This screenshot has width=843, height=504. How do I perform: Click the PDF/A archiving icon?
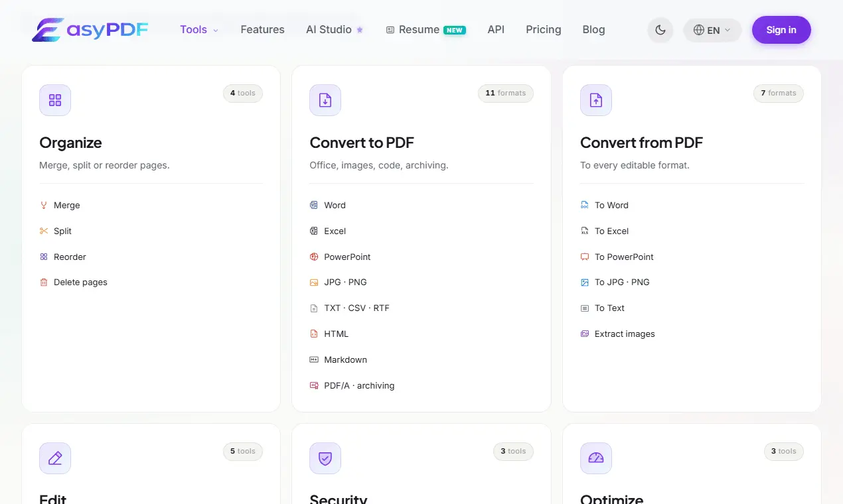pos(314,385)
